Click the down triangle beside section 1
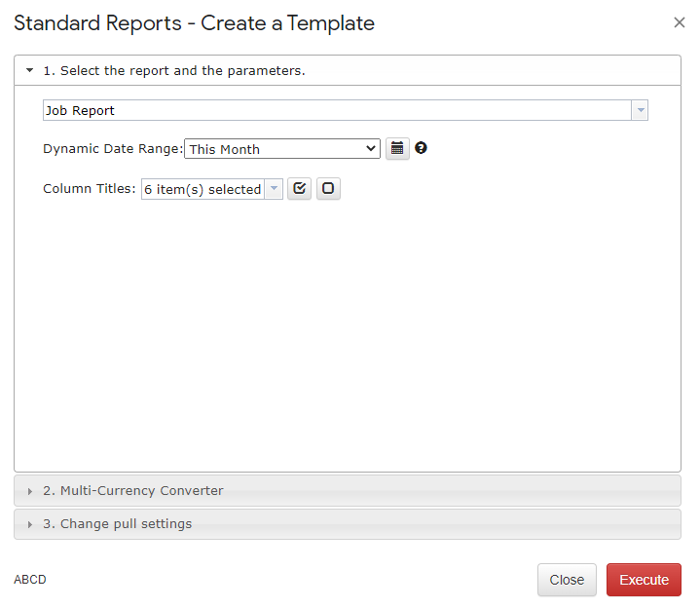The height and width of the screenshot is (608, 700). 29,71
